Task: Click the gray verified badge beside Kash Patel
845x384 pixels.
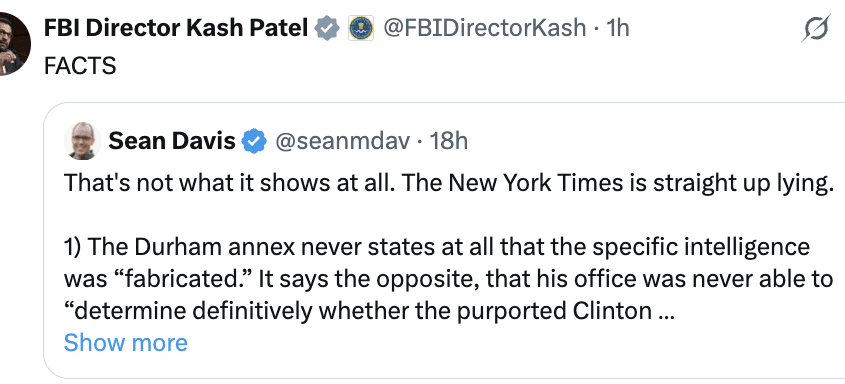Action: [327, 28]
